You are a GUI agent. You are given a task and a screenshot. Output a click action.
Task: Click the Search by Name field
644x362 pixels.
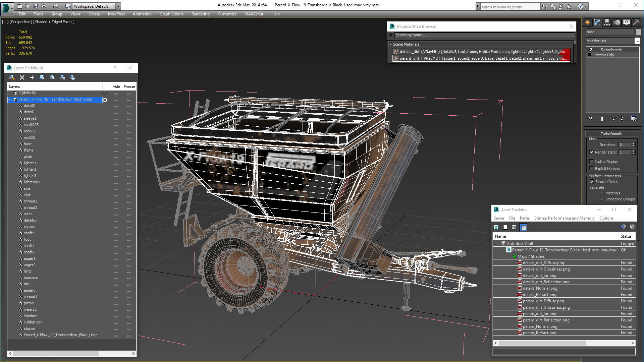pos(484,35)
